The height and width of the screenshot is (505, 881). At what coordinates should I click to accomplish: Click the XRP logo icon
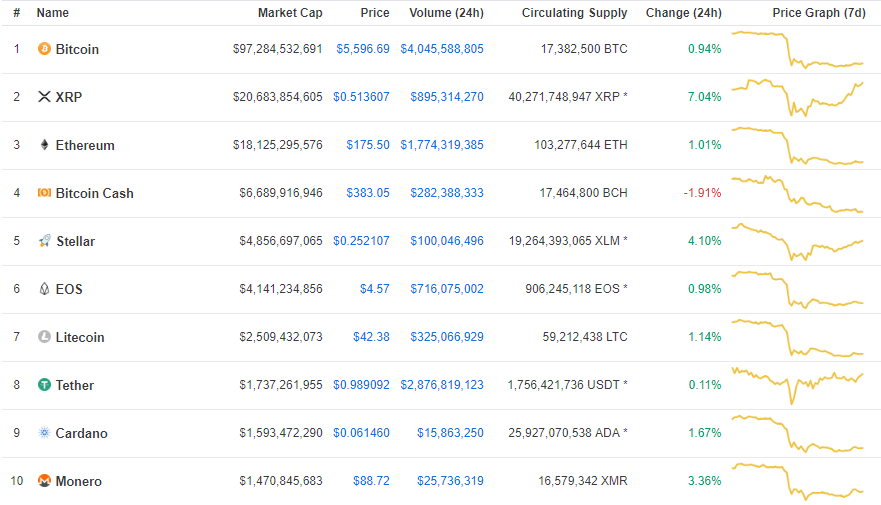coord(44,97)
